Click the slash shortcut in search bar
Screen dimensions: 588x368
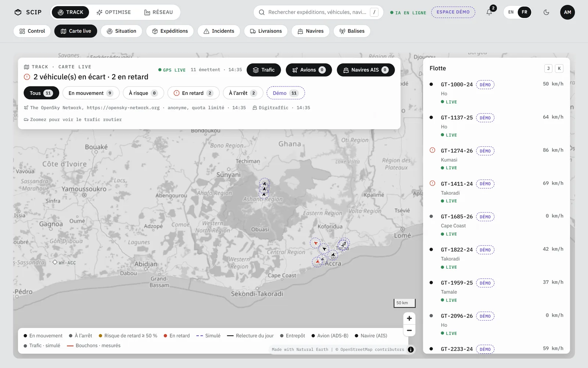coord(374,12)
